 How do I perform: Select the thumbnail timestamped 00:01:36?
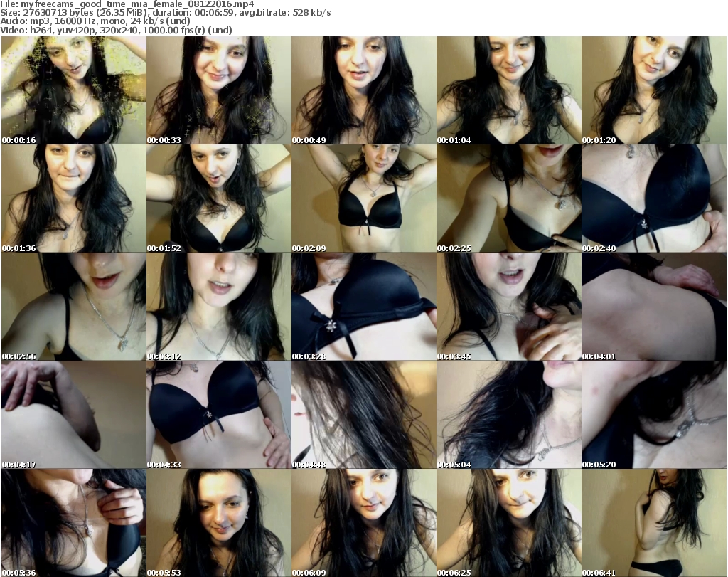[x=74, y=198]
